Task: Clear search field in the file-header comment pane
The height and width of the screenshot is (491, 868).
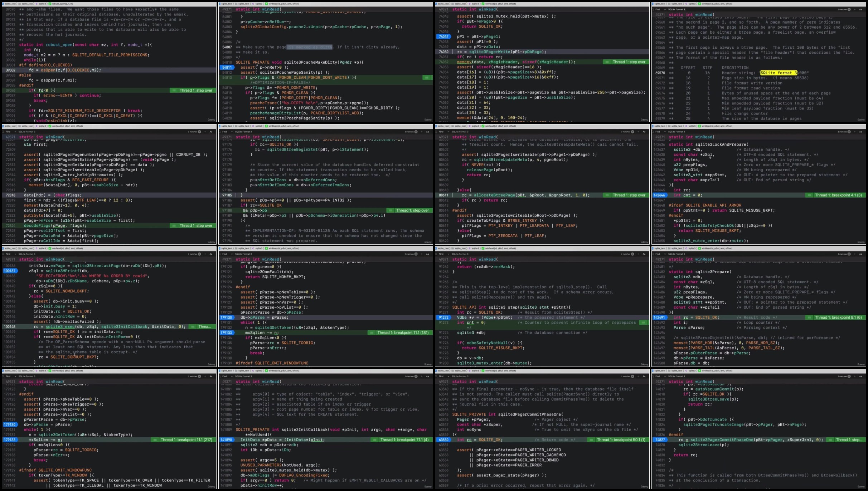Action: tap(849, 9)
